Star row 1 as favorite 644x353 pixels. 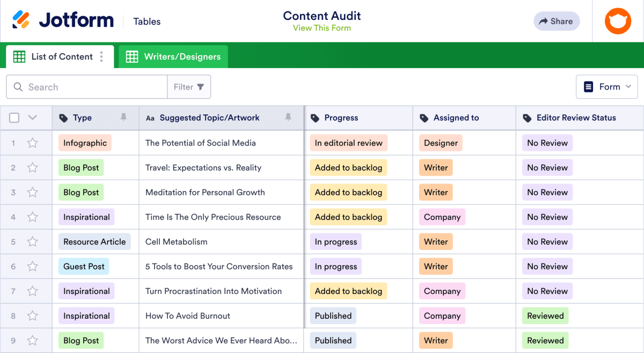pos(33,143)
